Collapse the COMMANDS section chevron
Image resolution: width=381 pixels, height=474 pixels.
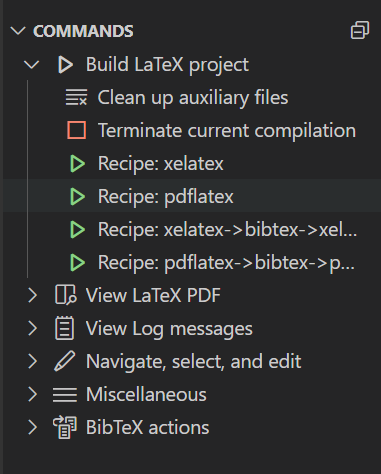coord(18,31)
